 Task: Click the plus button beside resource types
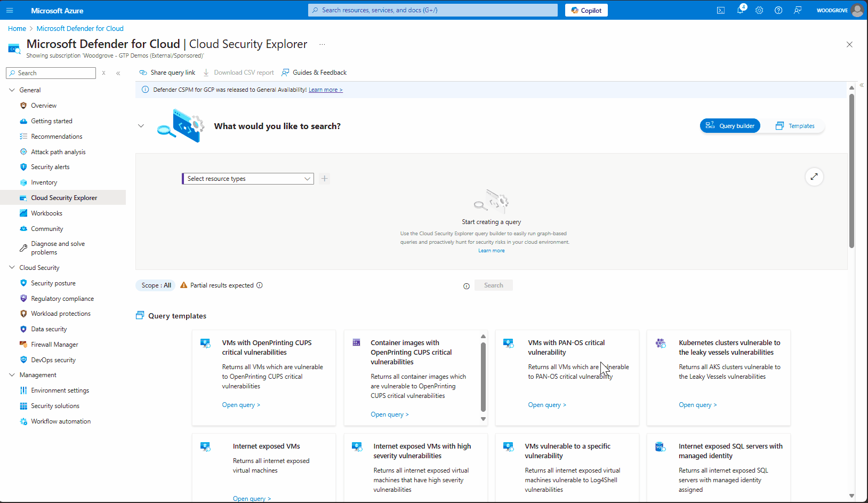[324, 179]
